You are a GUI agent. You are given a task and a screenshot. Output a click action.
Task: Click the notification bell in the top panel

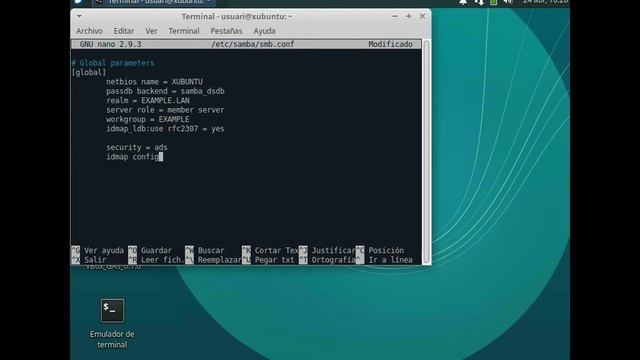[x=463, y=2]
